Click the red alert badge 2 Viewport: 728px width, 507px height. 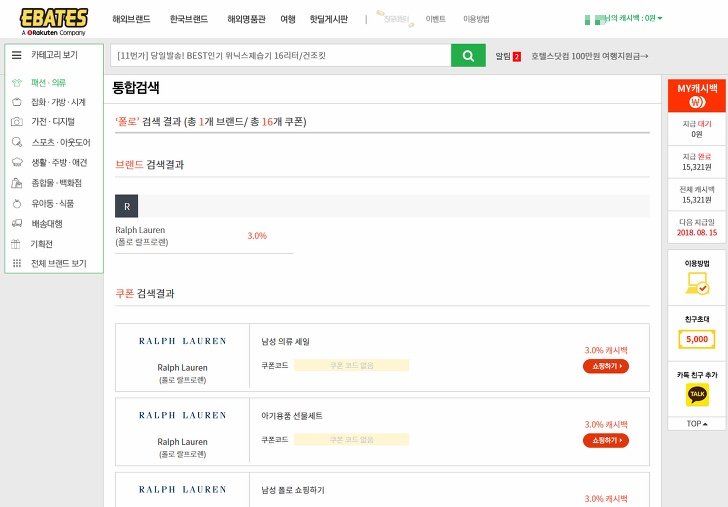[x=517, y=57]
